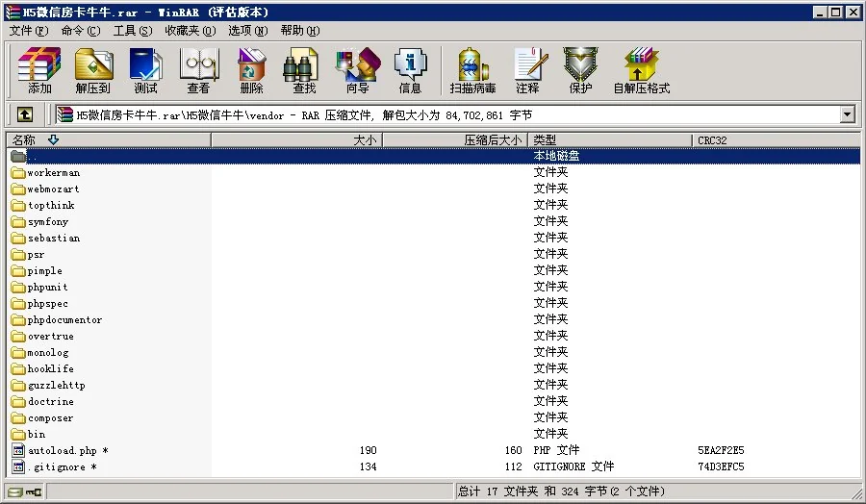This screenshot has height=504, width=866.
Task: Launch the 向导 (Wizard) tool
Action: click(x=357, y=70)
